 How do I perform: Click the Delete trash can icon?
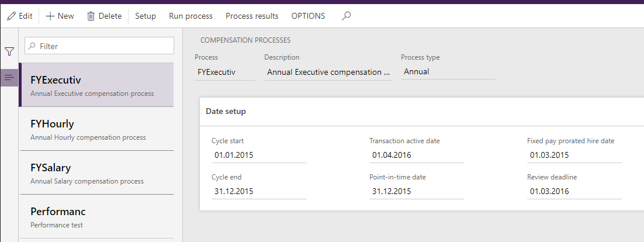click(91, 16)
